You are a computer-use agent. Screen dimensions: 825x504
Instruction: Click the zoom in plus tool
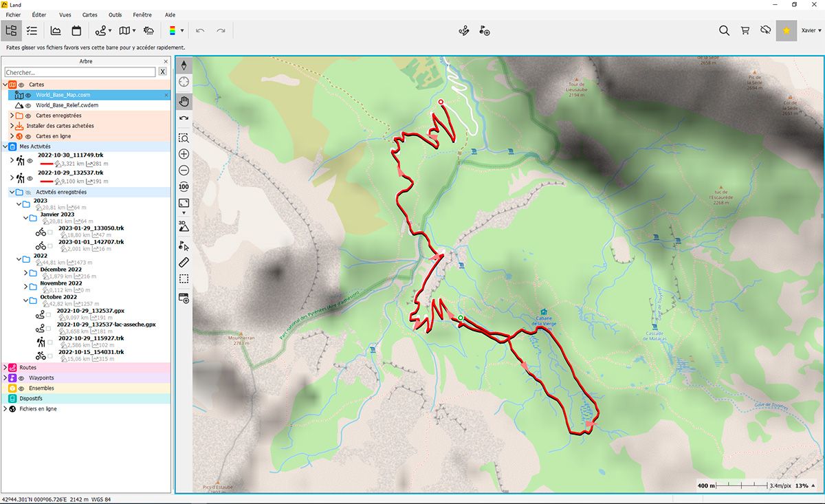[184, 154]
